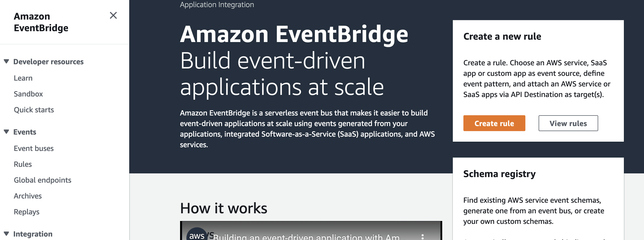Open the Quick starts page

pos(34,110)
